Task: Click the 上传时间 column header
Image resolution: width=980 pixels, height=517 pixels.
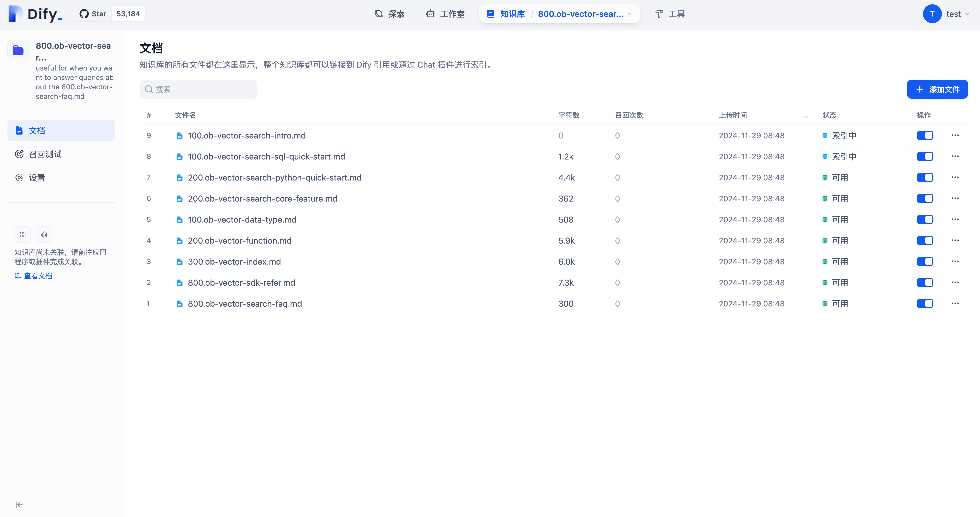Action: coord(733,115)
